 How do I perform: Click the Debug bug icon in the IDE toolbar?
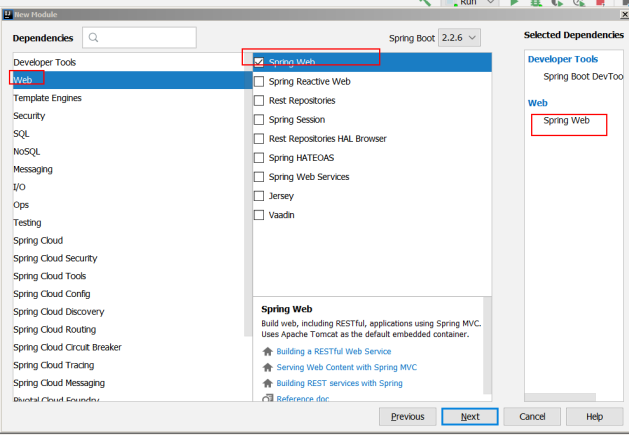pyautogui.click(x=536, y=2)
